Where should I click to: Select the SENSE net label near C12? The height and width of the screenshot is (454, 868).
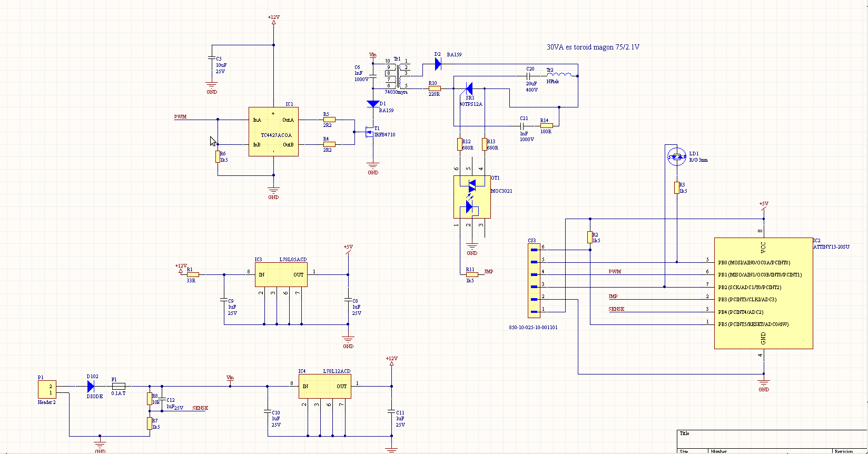[x=200, y=408]
